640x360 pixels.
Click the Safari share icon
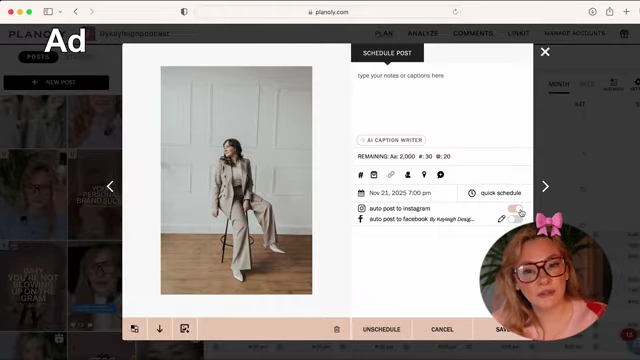click(x=609, y=11)
